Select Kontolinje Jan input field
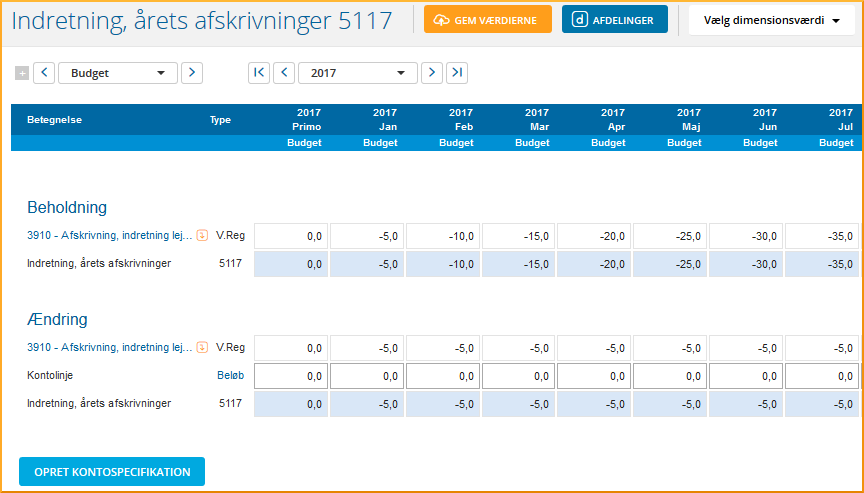This screenshot has height=493, width=864. coord(366,376)
